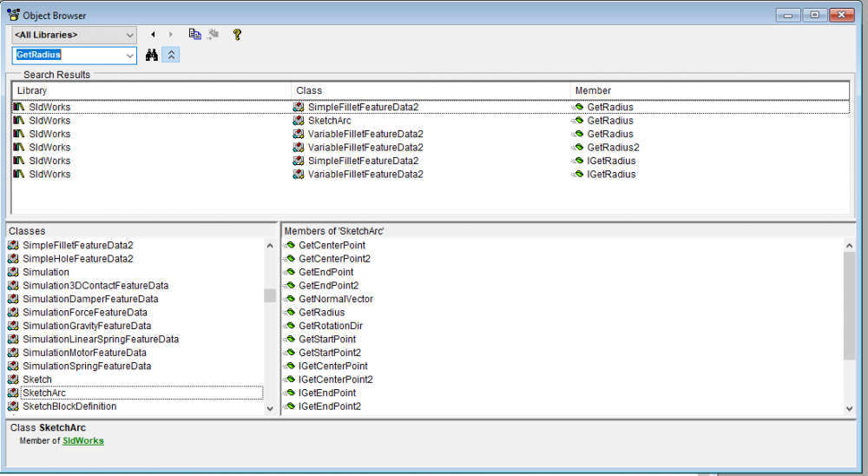Select SimulationMotorFeatureData class

(x=85, y=353)
